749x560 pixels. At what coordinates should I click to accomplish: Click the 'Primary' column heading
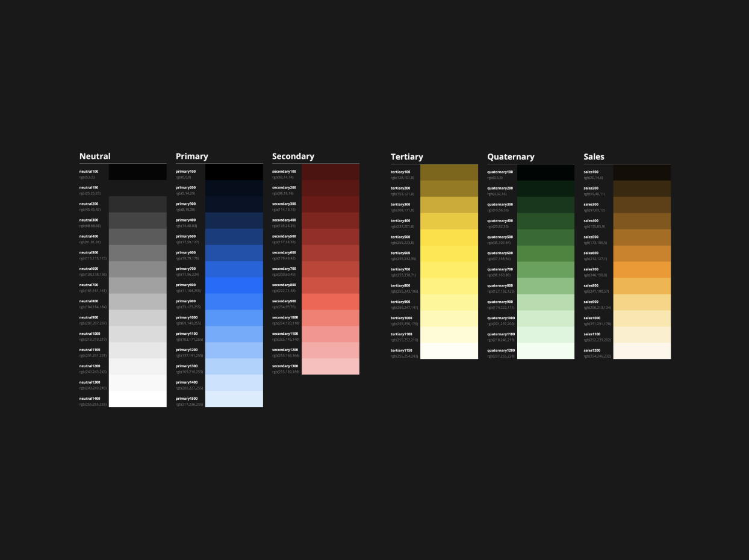[x=192, y=156]
